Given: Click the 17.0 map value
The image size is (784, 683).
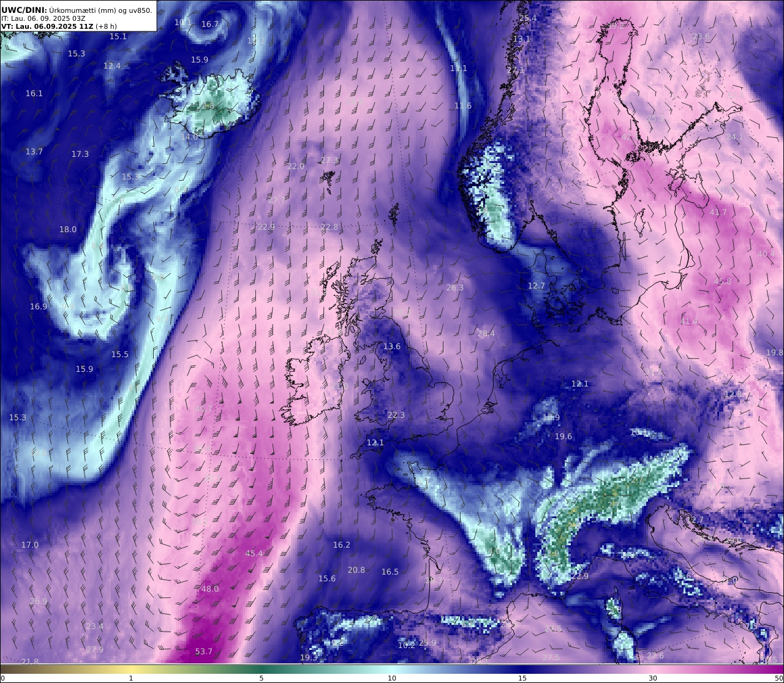Looking at the screenshot, I should point(30,545).
